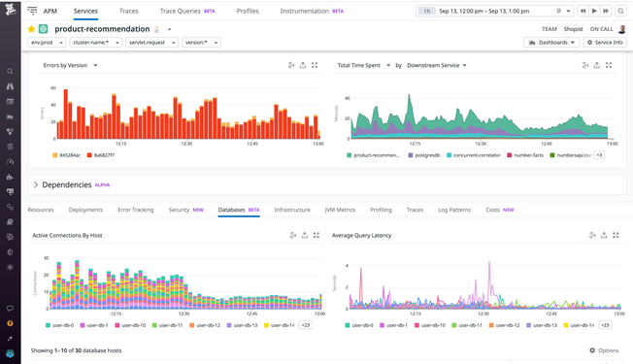This screenshot has height=364, width=633.
Task: Expand the Errors by Version graph fullscreen
Action: [x=315, y=65]
